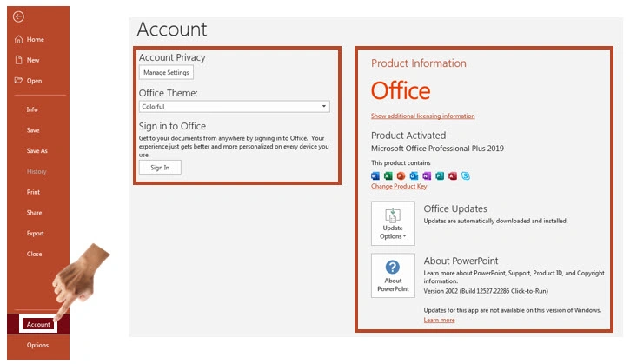Click the Change Product Key link
Image resolution: width=630 pixels, height=364 pixels.
tap(399, 186)
